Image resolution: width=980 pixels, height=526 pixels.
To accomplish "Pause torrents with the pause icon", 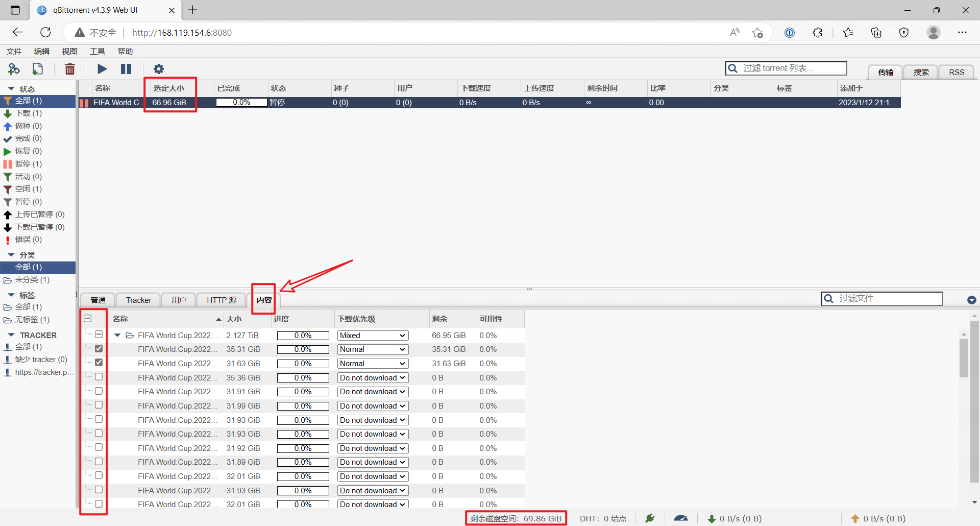I will tap(126, 69).
